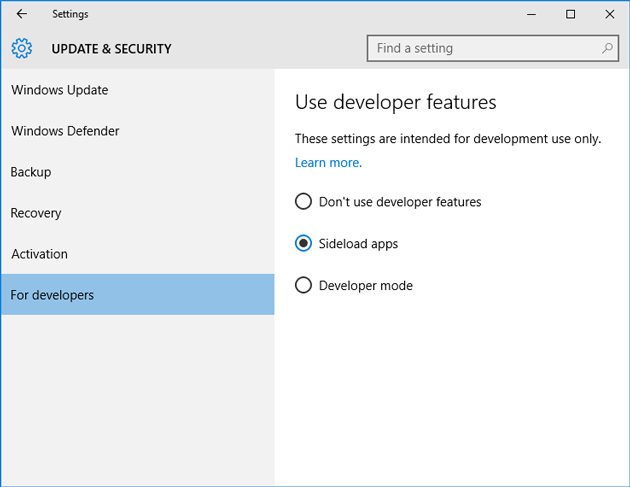Navigate to the Recovery section
This screenshot has height=487, width=630.
pos(36,213)
